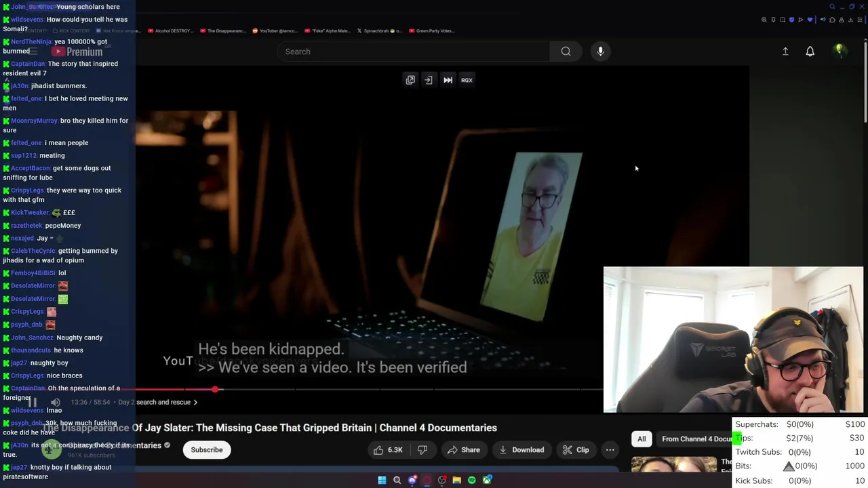Click the upload arrow icon

(785, 52)
